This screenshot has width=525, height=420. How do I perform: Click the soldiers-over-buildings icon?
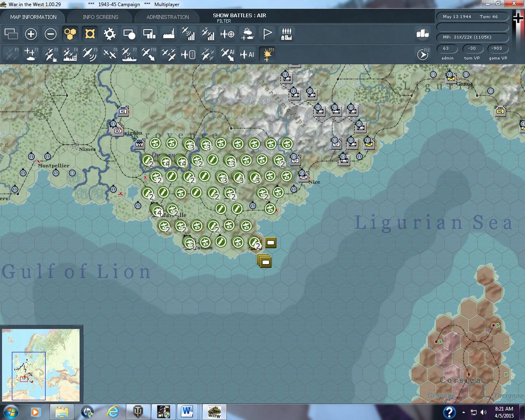pyautogui.click(x=287, y=34)
